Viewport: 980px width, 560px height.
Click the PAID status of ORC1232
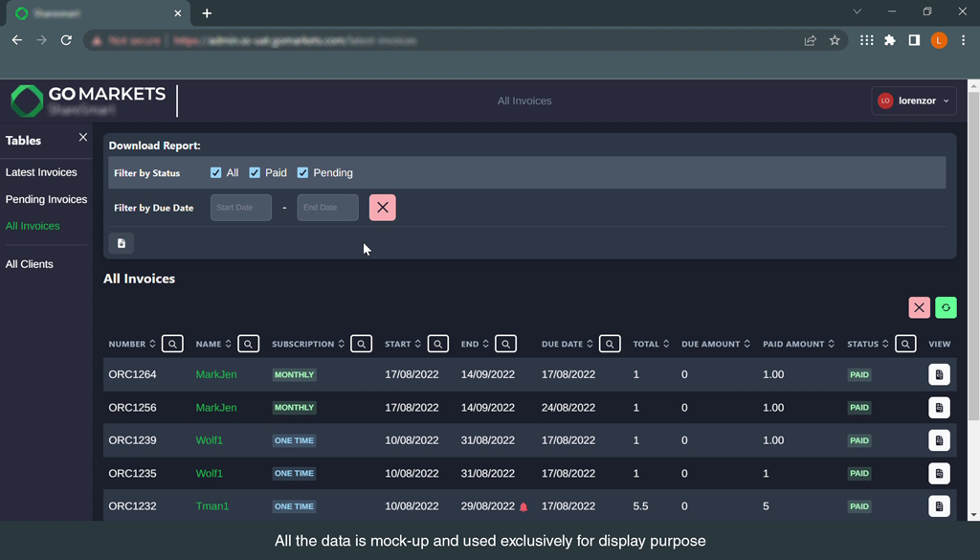(x=859, y=506)
